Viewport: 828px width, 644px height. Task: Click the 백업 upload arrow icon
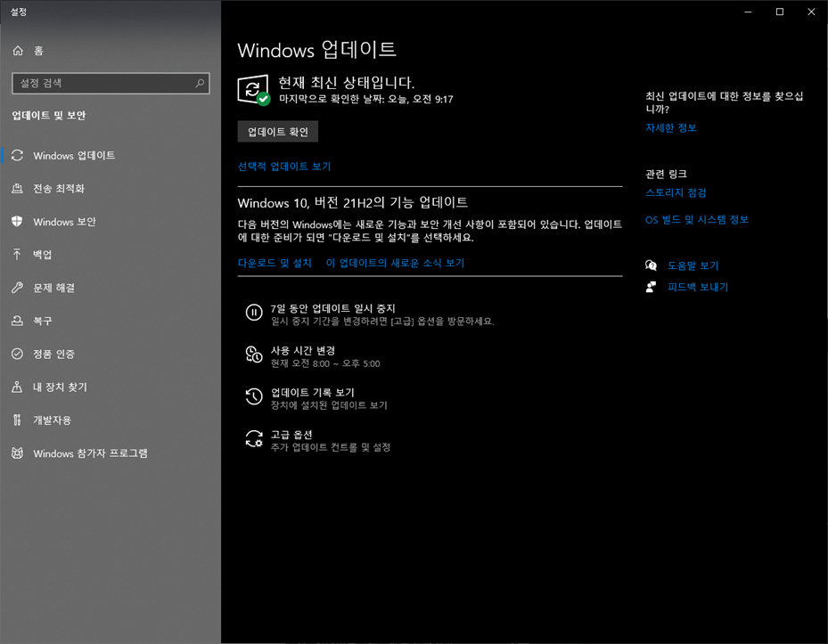(18, 255)
